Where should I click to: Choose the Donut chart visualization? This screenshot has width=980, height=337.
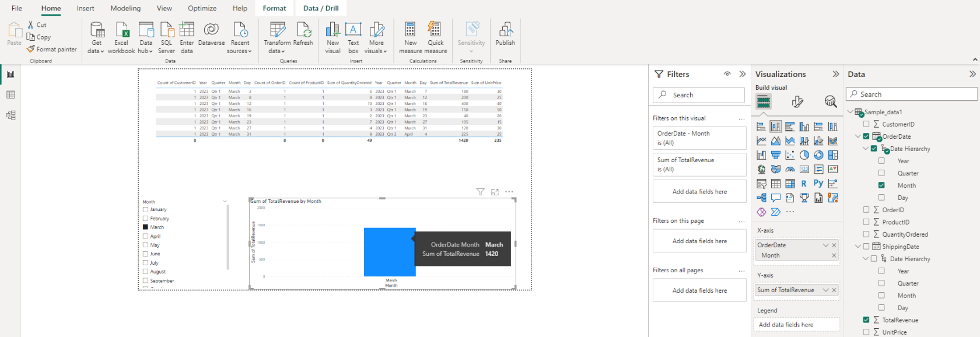point(818,155)
